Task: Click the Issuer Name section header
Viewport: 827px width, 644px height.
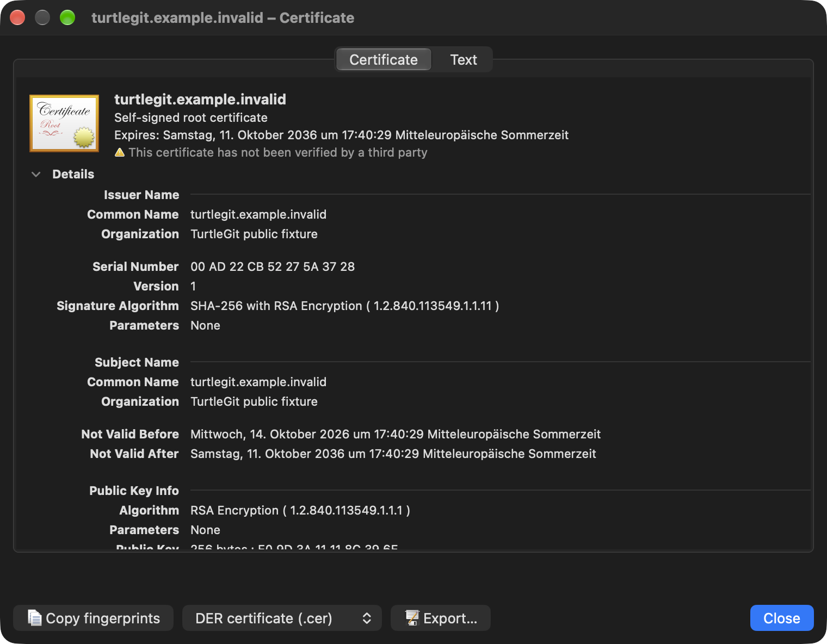Action: tap(141, 195)
